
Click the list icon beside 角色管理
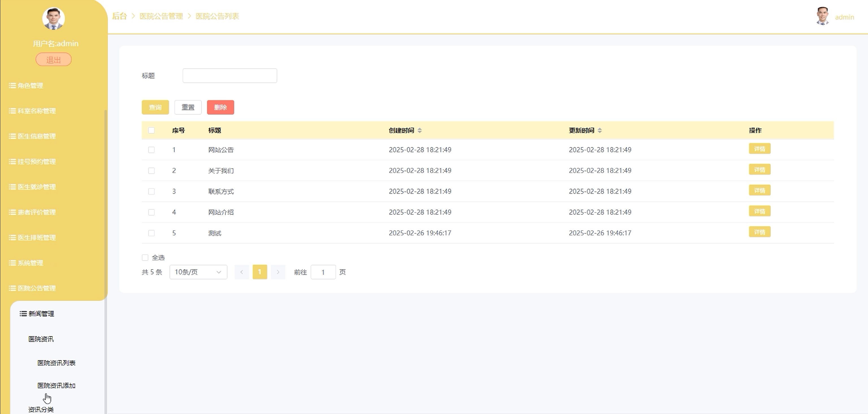click(x=12, y=86)
